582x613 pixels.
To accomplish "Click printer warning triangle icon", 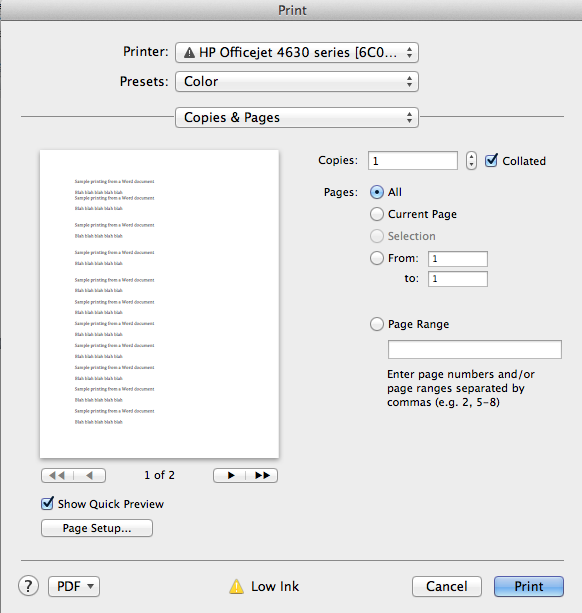I will pyautogui.click(x=189, y=52).
